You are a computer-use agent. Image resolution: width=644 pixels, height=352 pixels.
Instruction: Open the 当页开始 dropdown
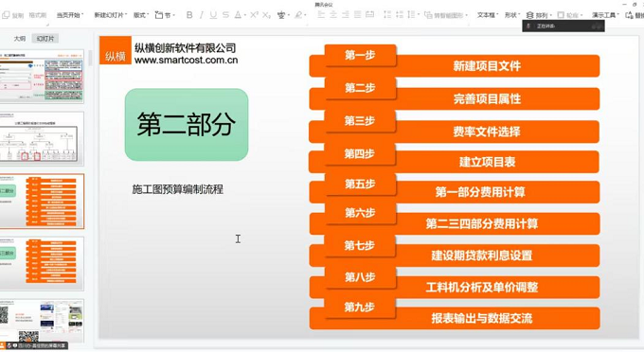pos(70,15)
